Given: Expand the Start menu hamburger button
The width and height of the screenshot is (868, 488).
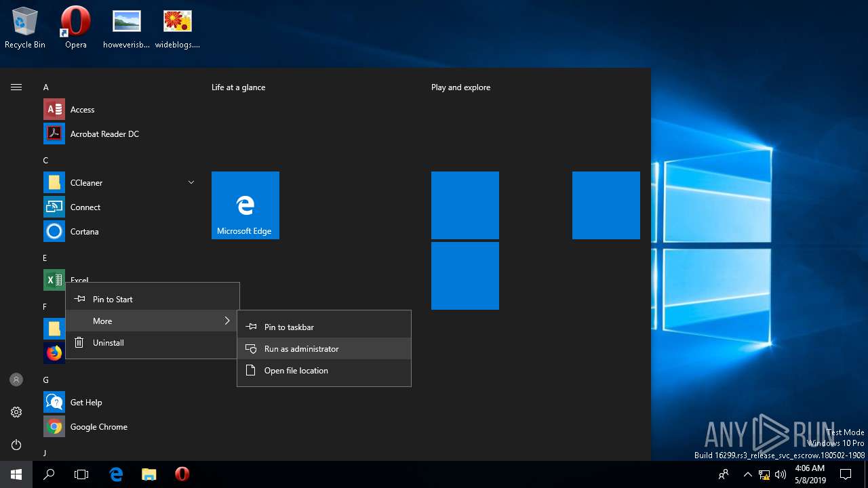Looking at the screenshot, I should [16, 87].
